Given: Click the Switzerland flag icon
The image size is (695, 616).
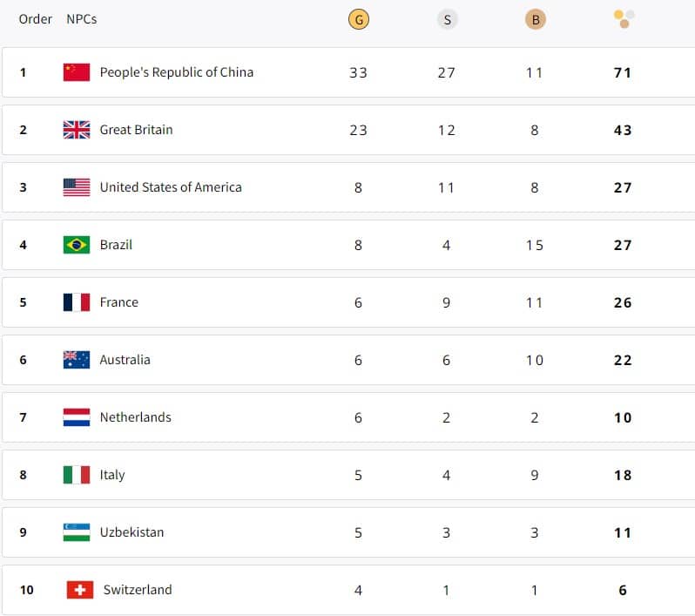Looking at the screenshot, I should tap(80, 590).
